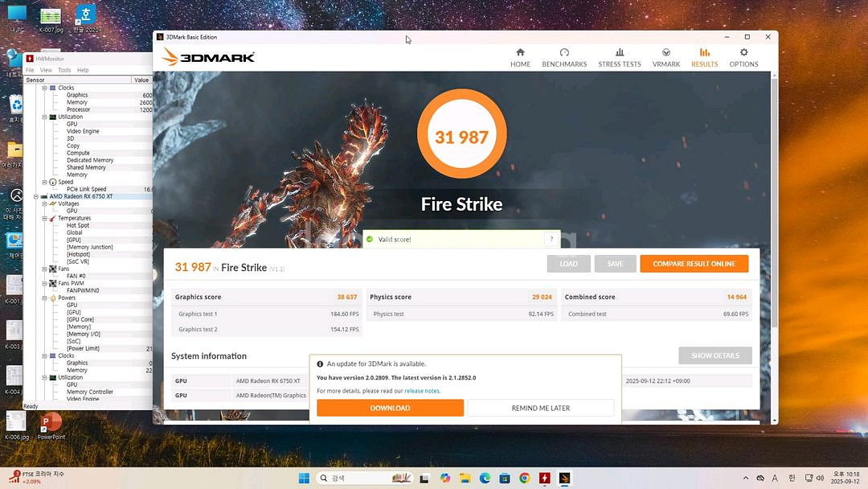Click the update notification info icon

pos(320,364)
